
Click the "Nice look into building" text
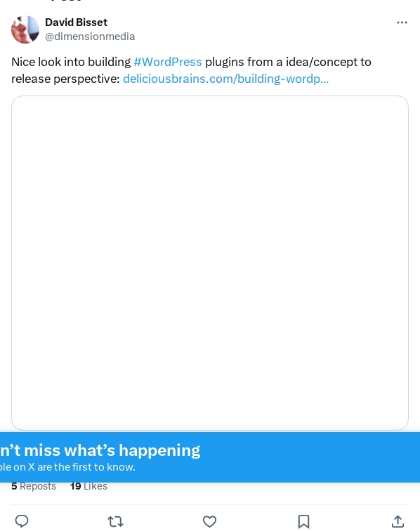coord(71,62)
